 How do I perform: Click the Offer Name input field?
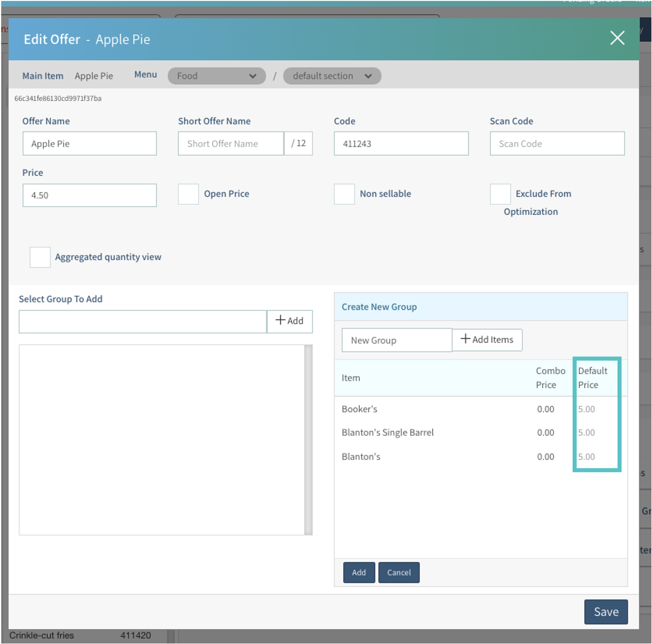click(x=90, y=144)
